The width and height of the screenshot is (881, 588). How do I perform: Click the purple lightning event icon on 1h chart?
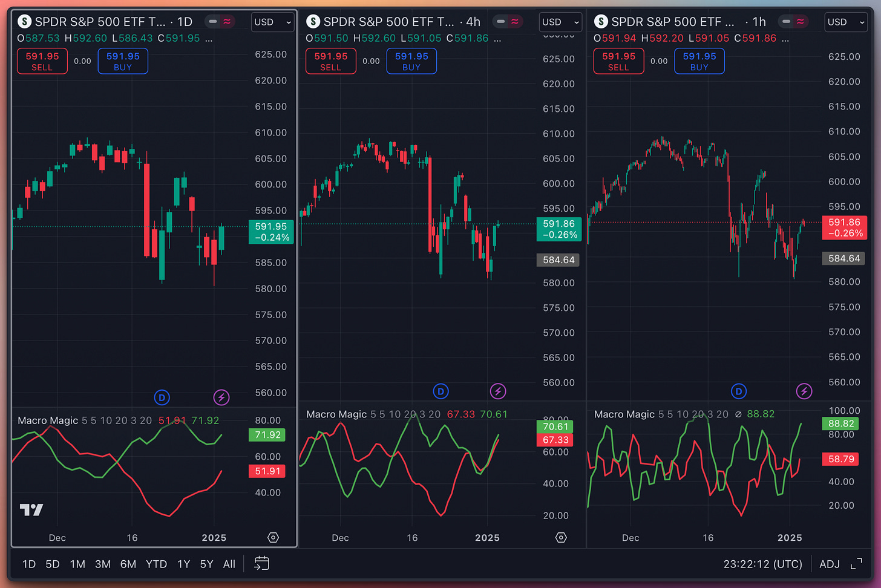pos(804,391)
